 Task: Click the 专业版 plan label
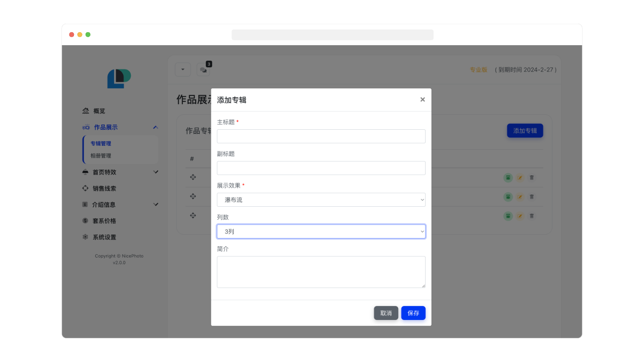click(478, 70)
